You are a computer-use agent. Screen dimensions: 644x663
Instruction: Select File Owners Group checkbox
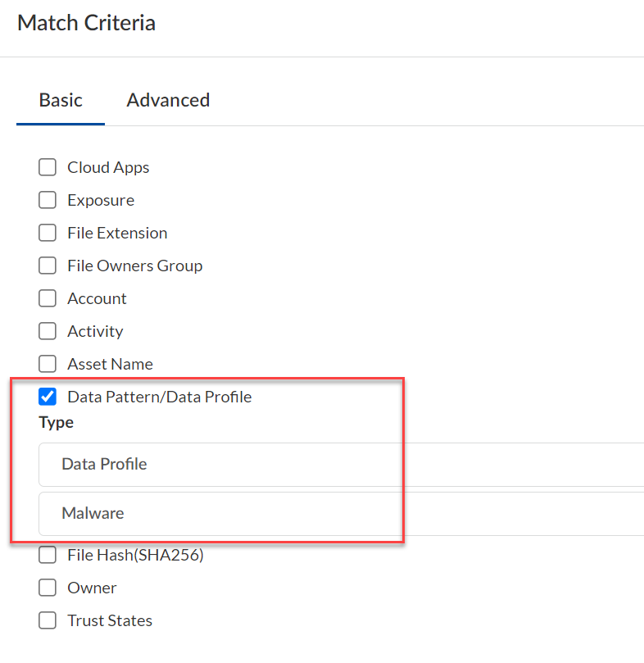pyautogui.click(x=48, y=266)
